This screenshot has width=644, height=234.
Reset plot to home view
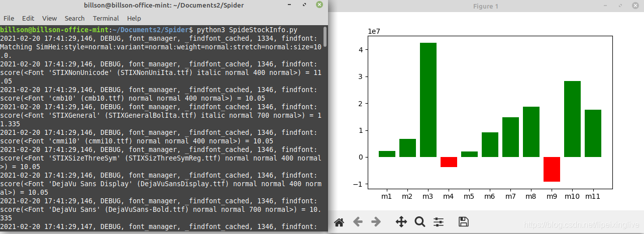click(339, 222)
